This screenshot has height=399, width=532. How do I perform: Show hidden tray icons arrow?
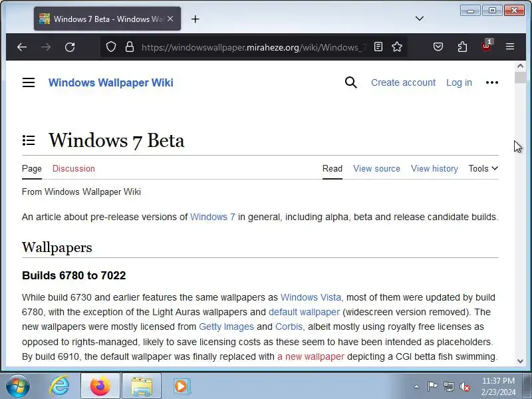(x=417, y=386)
